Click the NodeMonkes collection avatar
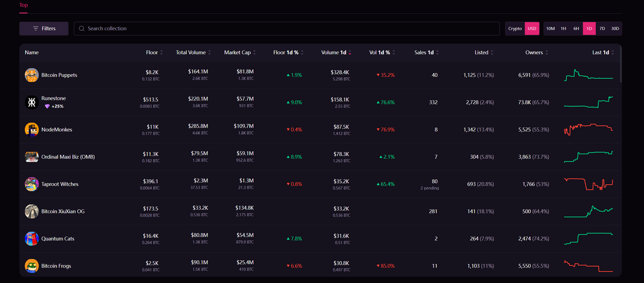This screenshot has height=283, width=644. click(31, 129)
